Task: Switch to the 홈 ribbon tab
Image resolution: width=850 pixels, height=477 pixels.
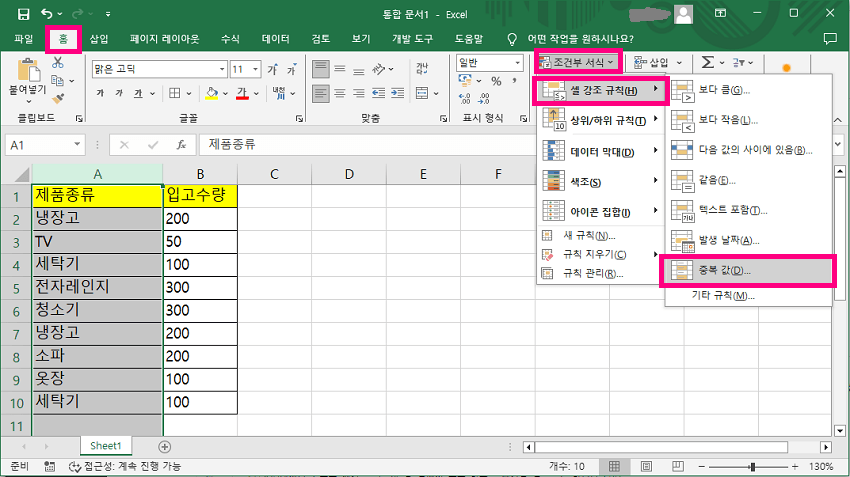Action: (x=63, y=39)
